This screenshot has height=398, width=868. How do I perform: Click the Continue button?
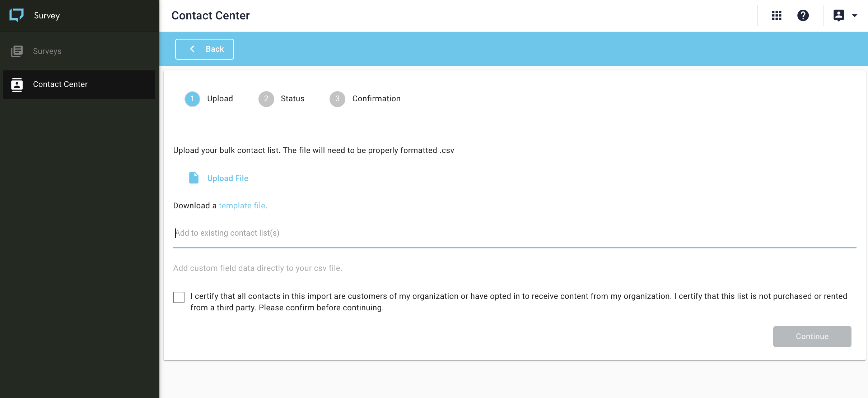[x=812, y=337]
